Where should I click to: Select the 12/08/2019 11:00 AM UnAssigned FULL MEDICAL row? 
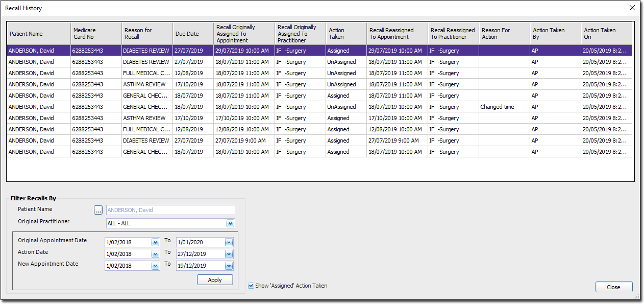pos(319,73)
